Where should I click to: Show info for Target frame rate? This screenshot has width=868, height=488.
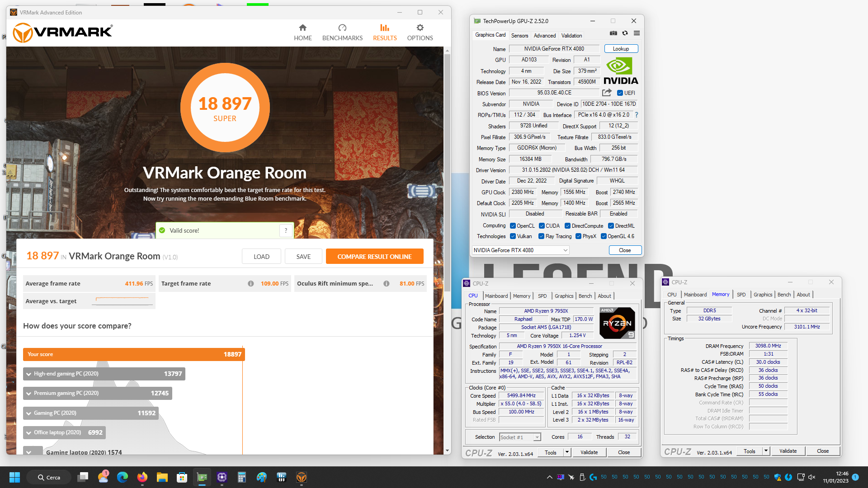(x=250, y=284)
